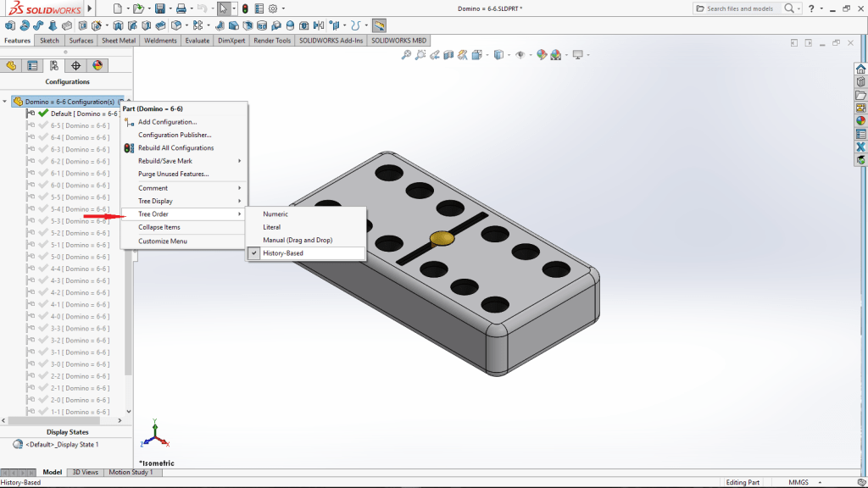Expand the Tree Display submenu

(155, 202)
